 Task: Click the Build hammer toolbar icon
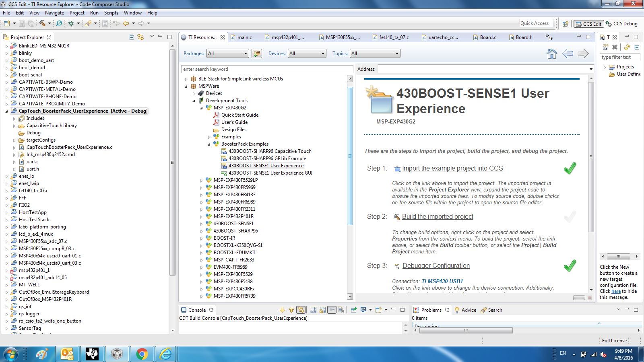tap(42, 23)
